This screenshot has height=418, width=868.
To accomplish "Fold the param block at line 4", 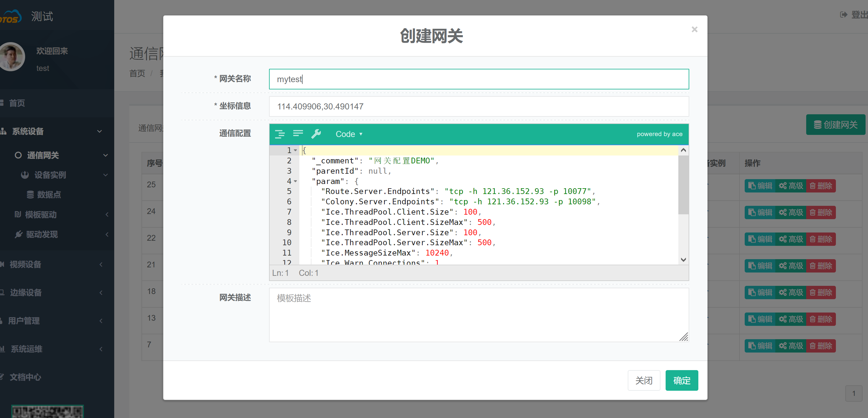I will [295, 181].
